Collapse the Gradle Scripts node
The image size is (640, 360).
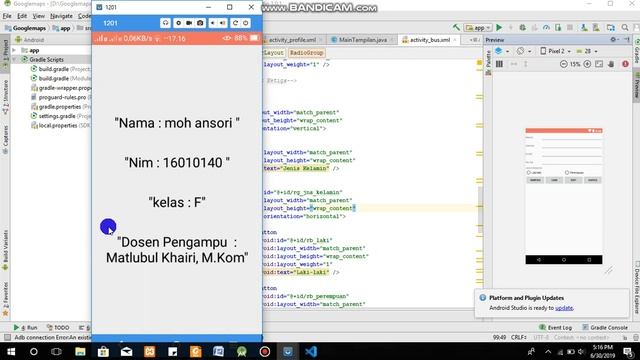point(14,60)
